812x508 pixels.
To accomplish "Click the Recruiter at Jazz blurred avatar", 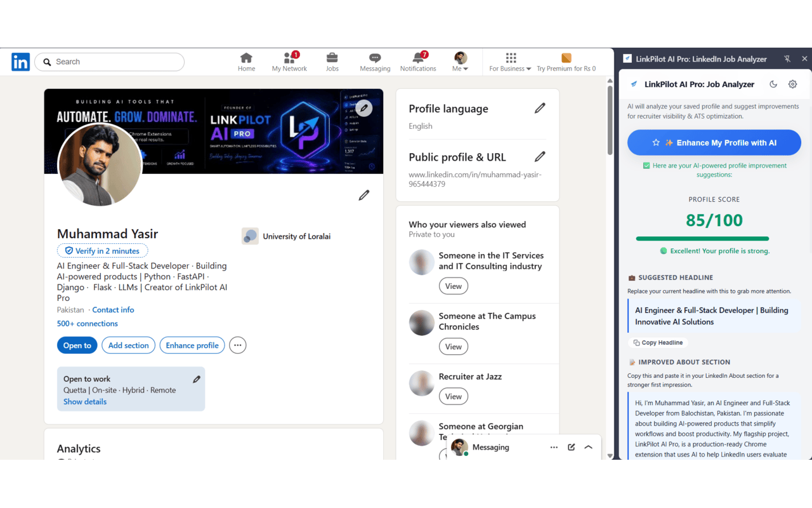I will coord(422,384).
